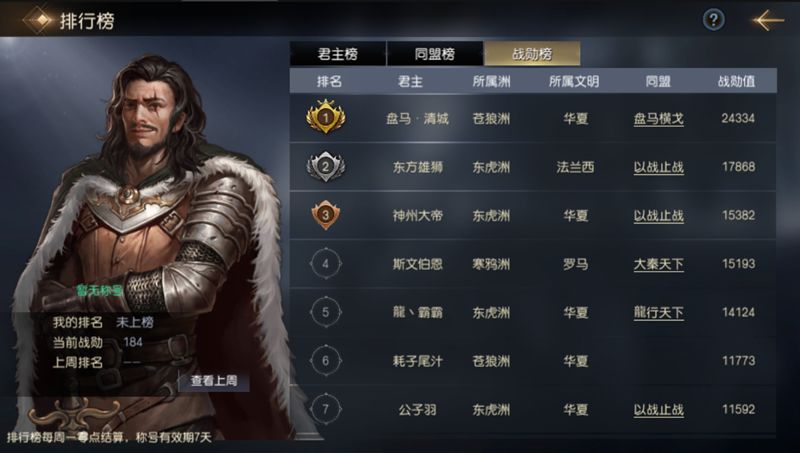Viewport: 800px width, 453px height.
Task: Click the gold rank 1 medal
Action: [326, 117]
